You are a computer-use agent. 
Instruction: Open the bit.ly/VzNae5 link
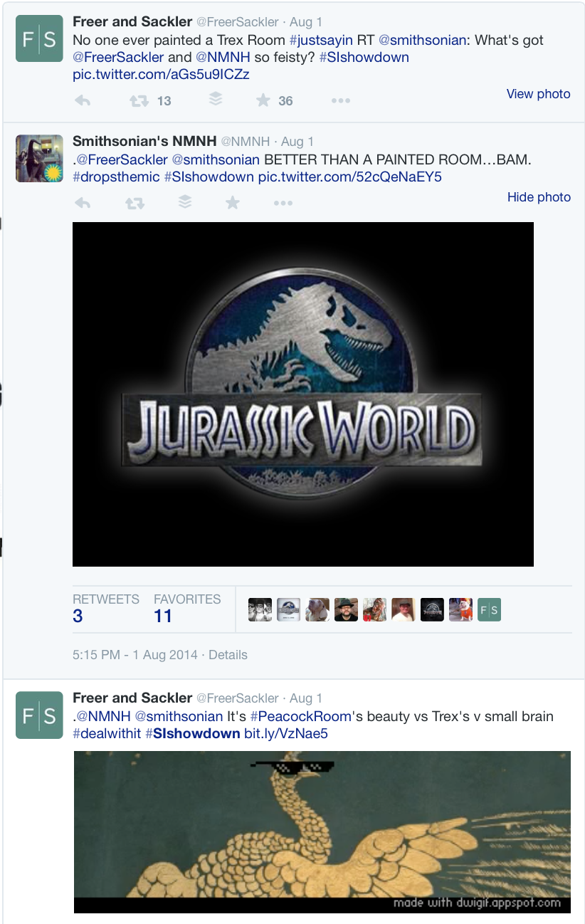click(286, 734)
